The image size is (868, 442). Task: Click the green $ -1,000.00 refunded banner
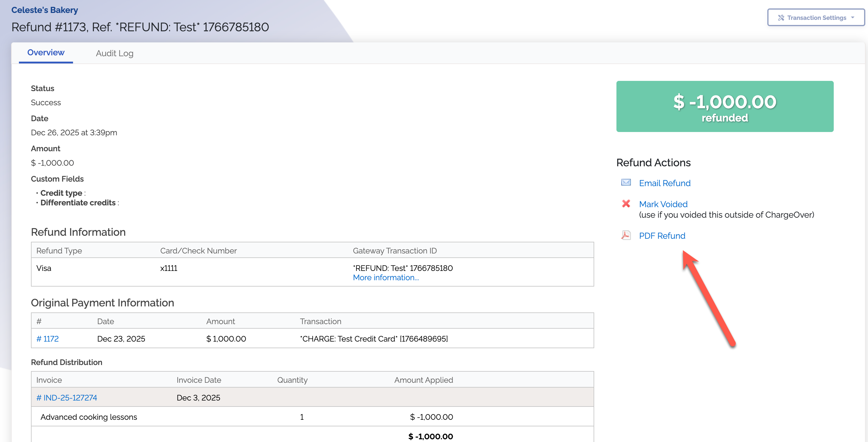[724, 106]
